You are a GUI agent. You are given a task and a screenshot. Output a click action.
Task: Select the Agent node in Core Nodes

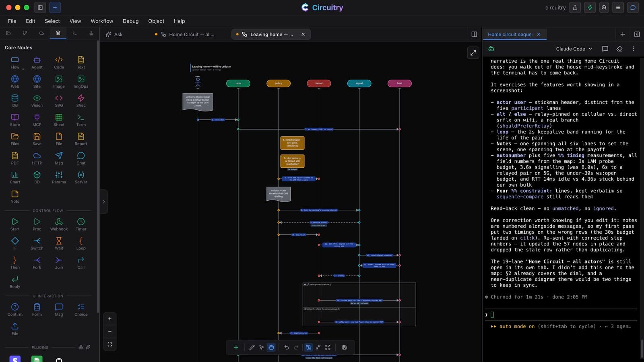point(37,62)
